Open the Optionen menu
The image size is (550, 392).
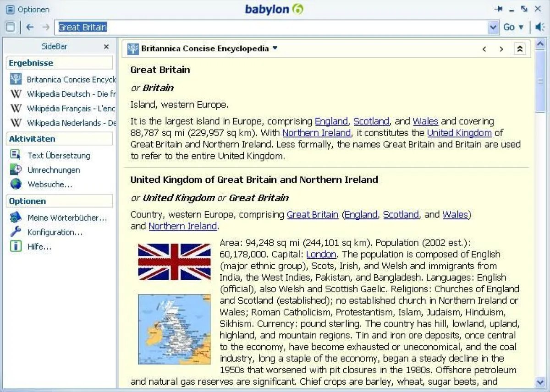point(25,9)
